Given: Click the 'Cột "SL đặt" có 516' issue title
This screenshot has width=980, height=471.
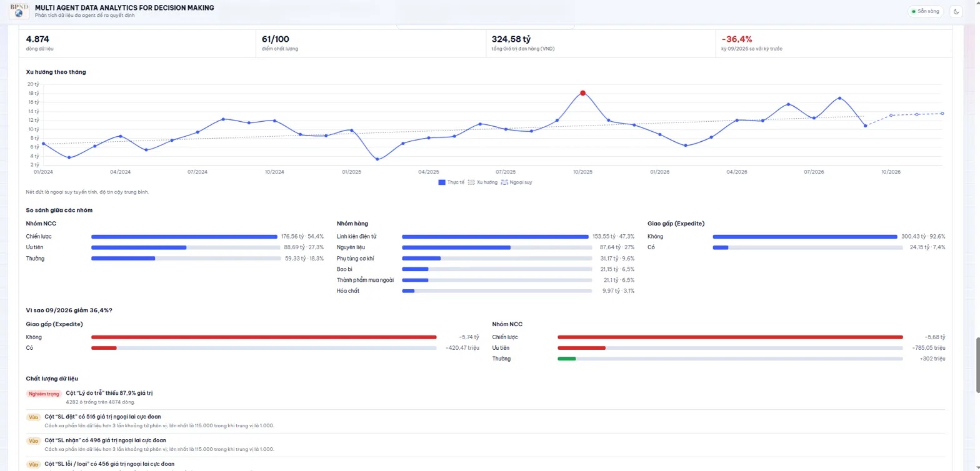Looking at the screenshot, I should click(102, 417).
